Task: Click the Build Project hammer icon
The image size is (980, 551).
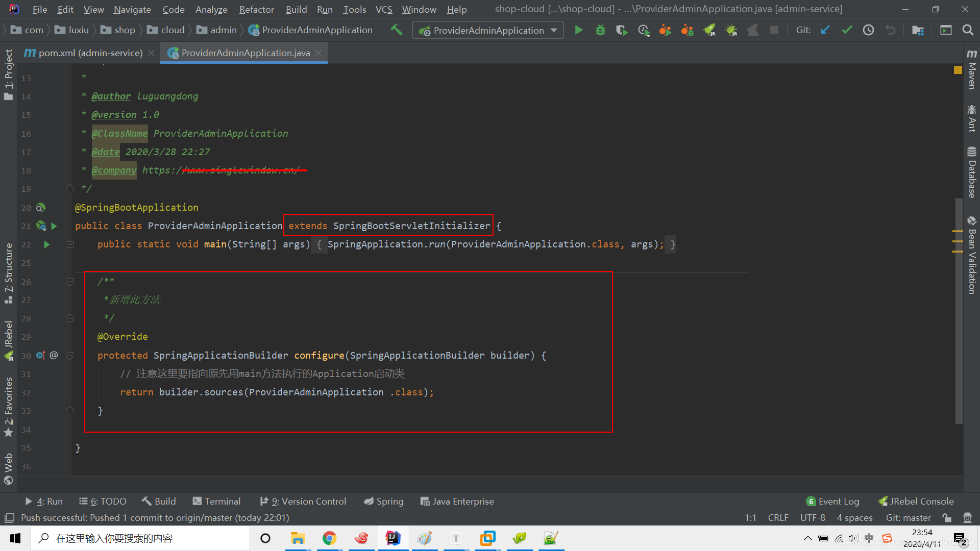Action: (x=396, y=30)
